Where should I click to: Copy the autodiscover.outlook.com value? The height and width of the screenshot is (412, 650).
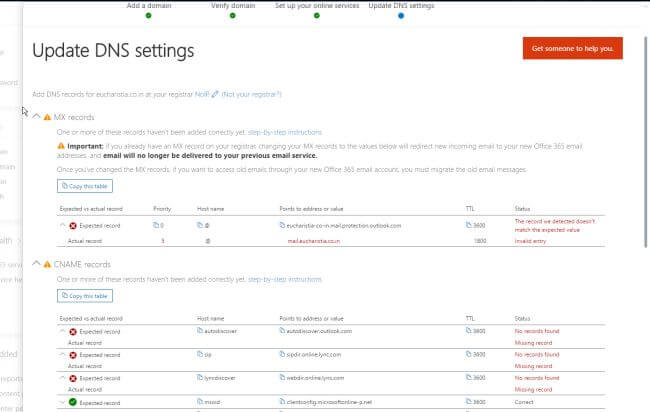[x=282, y=331]
